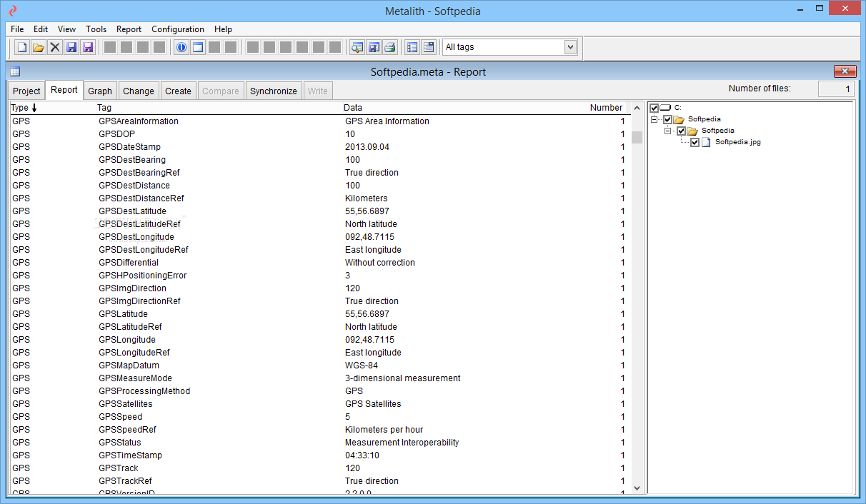Click the GPSTimeStamp value 04:33:10

362,455
